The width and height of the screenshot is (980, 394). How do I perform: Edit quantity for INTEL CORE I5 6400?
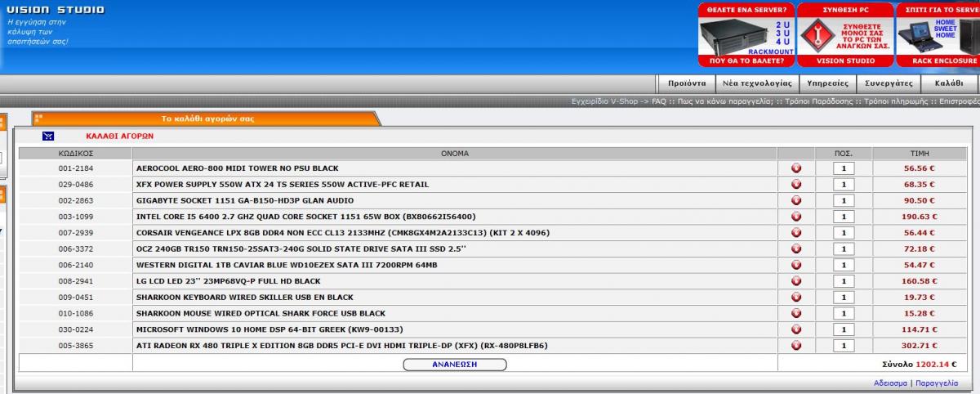point(844,217)
